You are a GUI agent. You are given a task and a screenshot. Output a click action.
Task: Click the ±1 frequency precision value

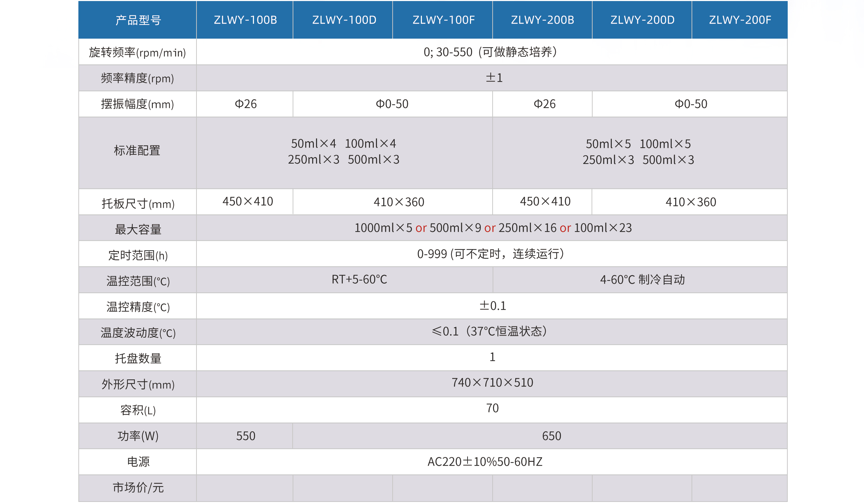(x=494, y=78)
